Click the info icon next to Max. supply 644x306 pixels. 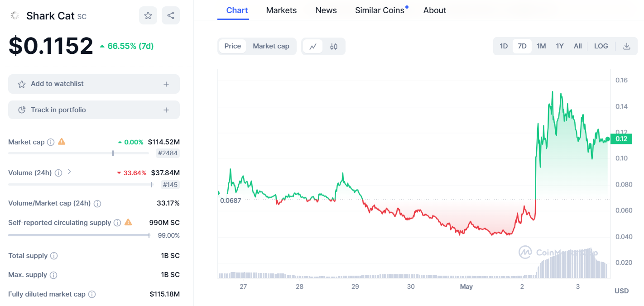point(53,275)
